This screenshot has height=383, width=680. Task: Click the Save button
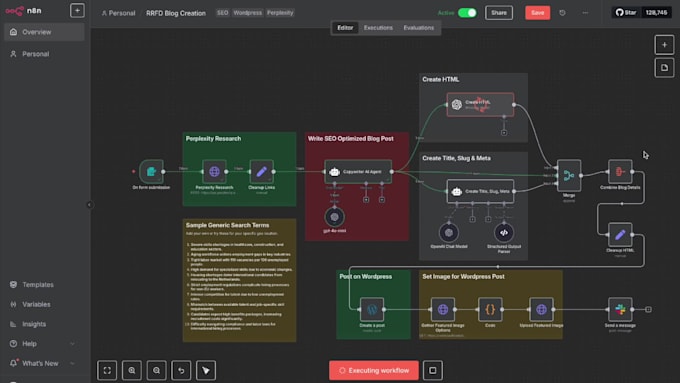pos(538,13)
